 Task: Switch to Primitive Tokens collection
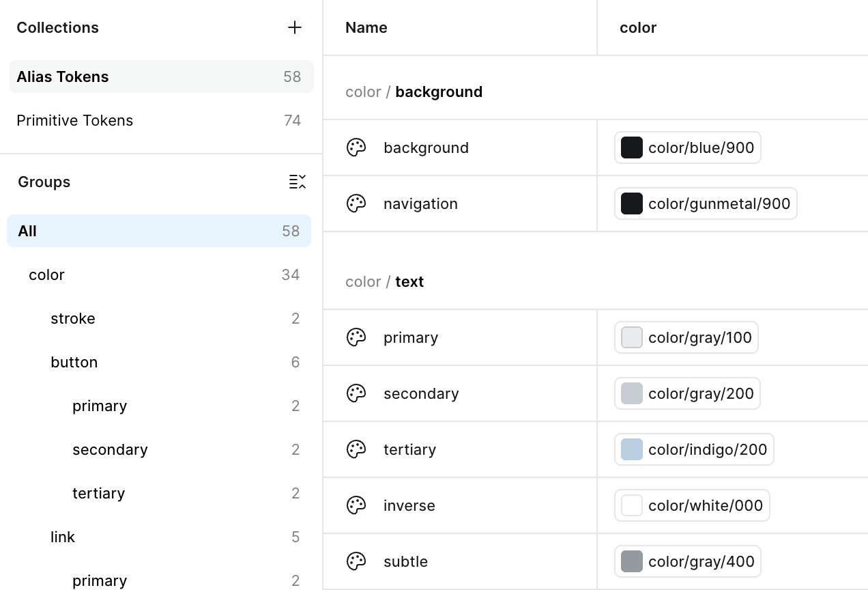coord(161,120)
